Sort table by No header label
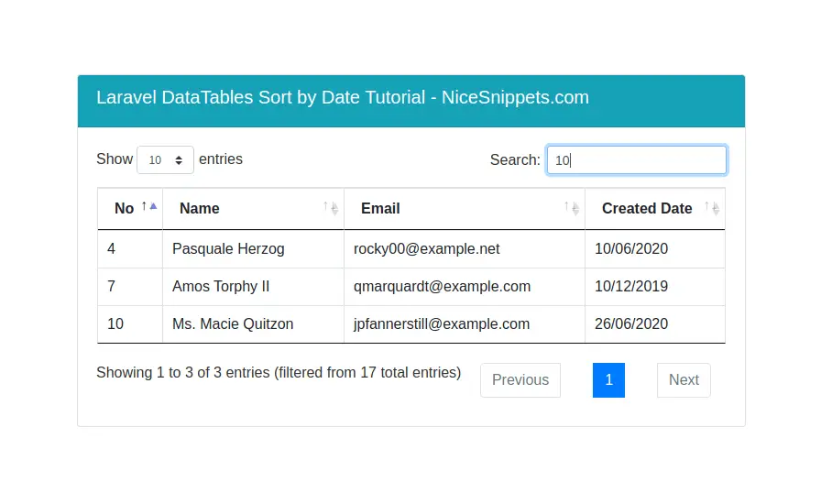Image resolution: width=832 pixels, height=504 pixels. click(125, 209)
